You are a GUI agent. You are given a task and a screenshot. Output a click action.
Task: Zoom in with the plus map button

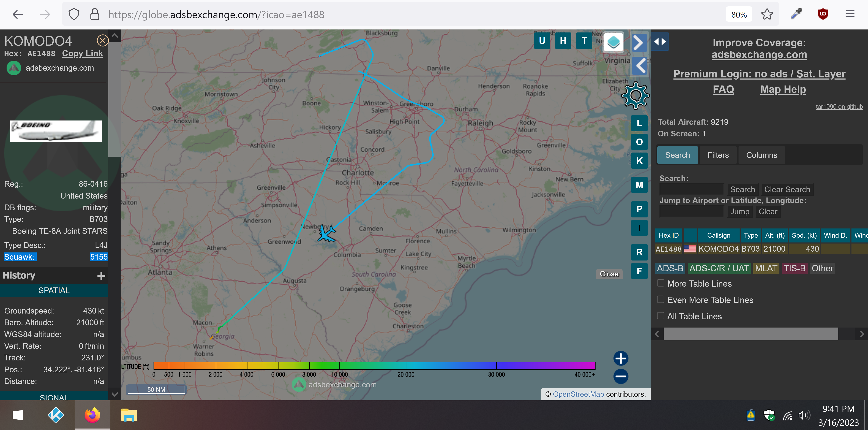pyautogui.click(x=621, y=358)
